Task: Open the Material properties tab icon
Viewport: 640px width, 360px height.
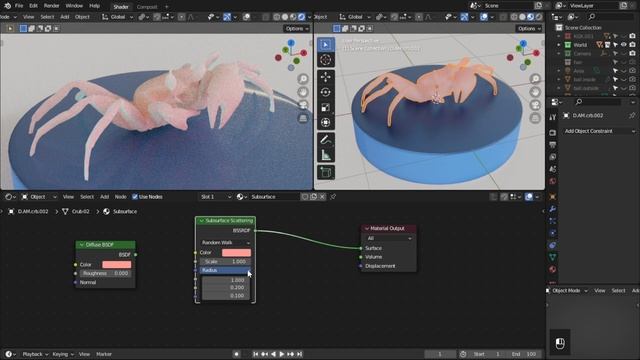Action: coord(552,269)
